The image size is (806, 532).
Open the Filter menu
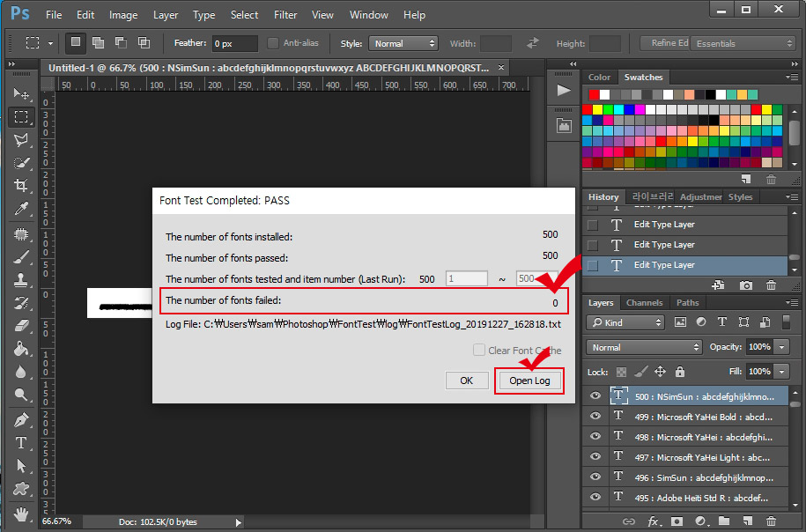point(285,15)
